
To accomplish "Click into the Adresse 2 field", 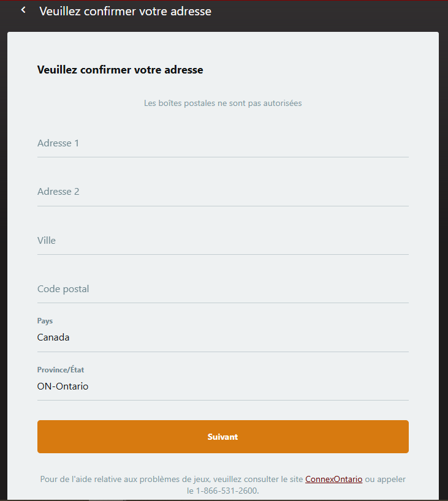I will point(222,192).
